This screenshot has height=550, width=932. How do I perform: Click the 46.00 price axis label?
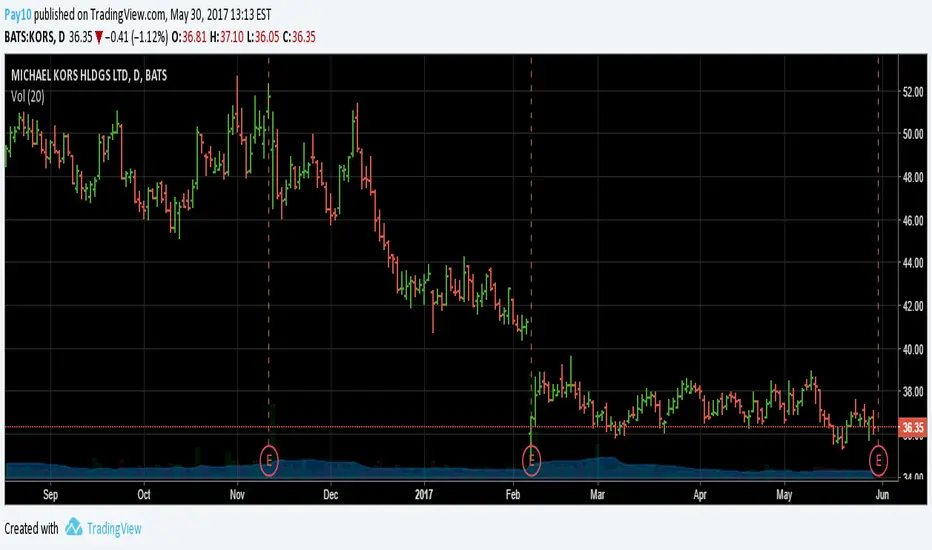click(913, 221)
